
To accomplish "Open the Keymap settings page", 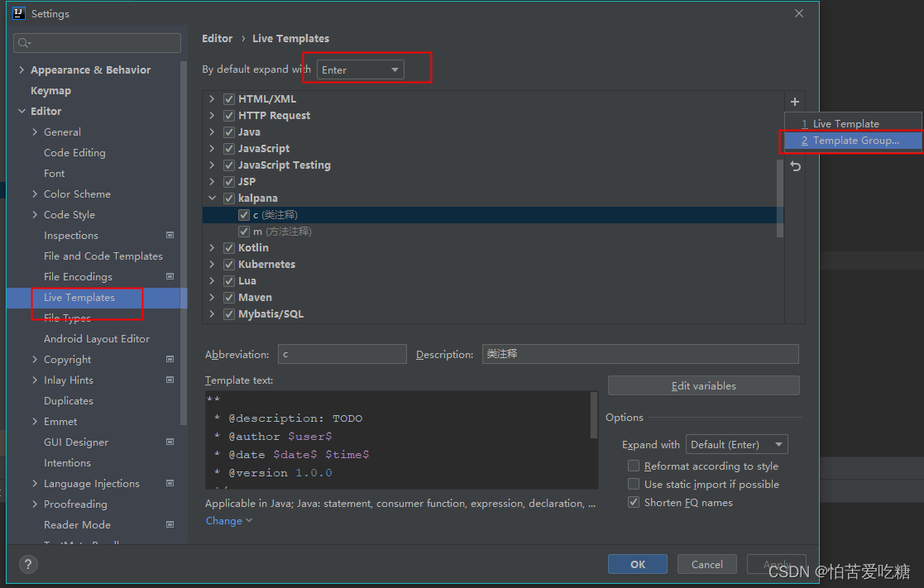I will [x=50, y=91].
